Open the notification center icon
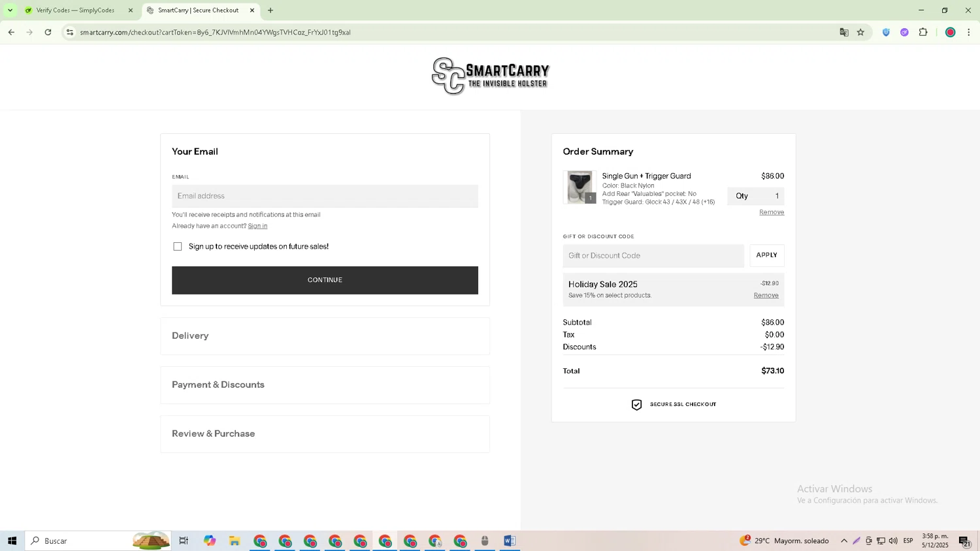Image resolution: width=980 pixels, height=551 pixels. (964, 541)
